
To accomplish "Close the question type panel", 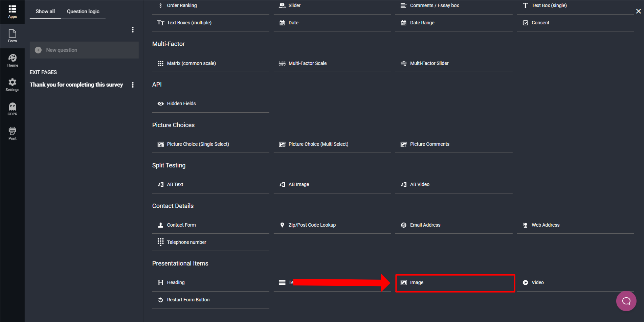I will [638, 11].
